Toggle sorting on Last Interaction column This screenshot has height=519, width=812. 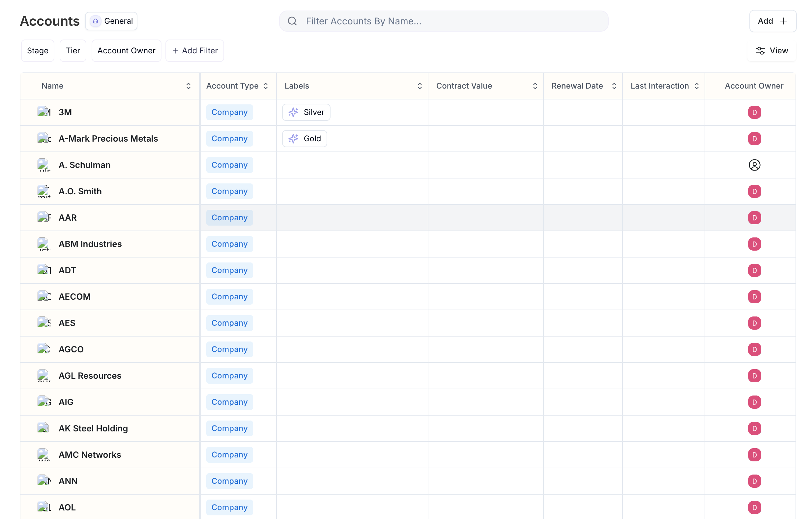click(x=696, y=86)
